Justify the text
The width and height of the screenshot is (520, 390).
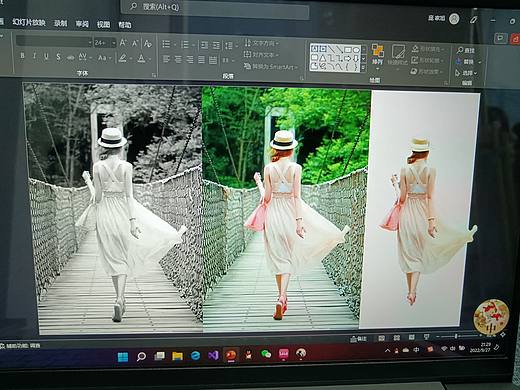(x=201, y=60)
